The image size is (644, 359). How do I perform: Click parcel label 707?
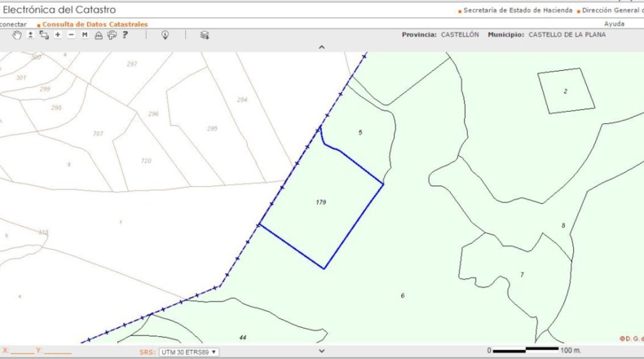tap(98, 134)
